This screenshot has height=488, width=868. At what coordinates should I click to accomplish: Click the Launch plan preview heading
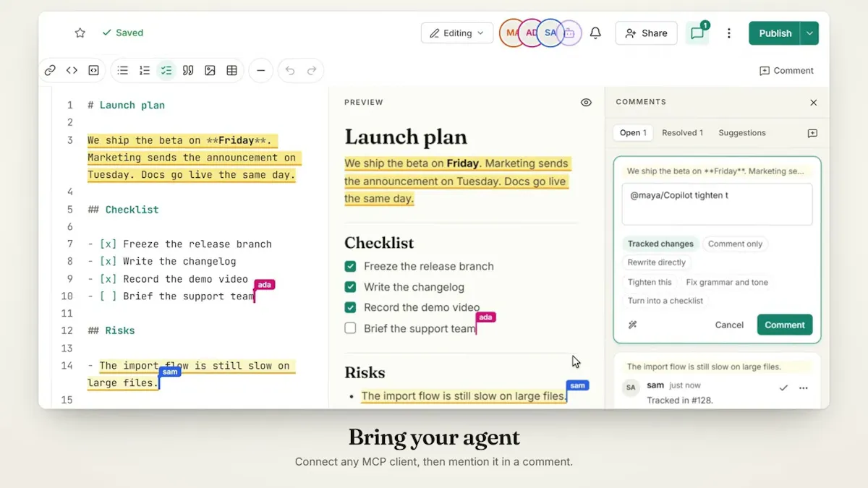click(x=406, y=137)
